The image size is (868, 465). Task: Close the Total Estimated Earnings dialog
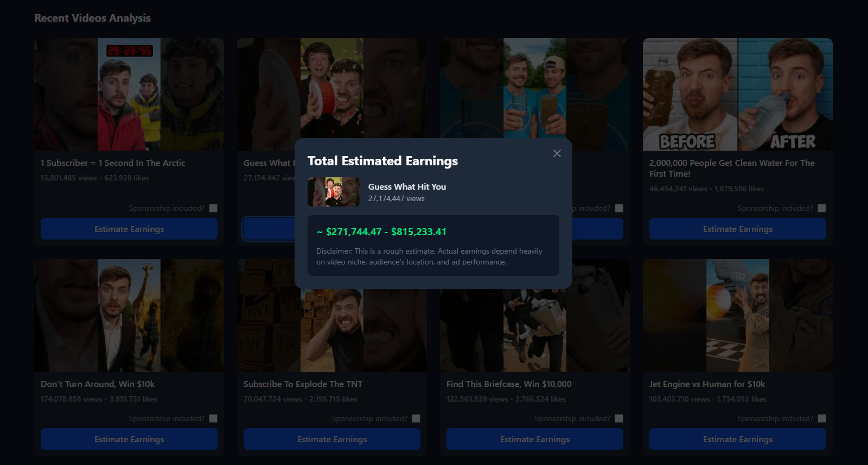(x=557, y=153)
